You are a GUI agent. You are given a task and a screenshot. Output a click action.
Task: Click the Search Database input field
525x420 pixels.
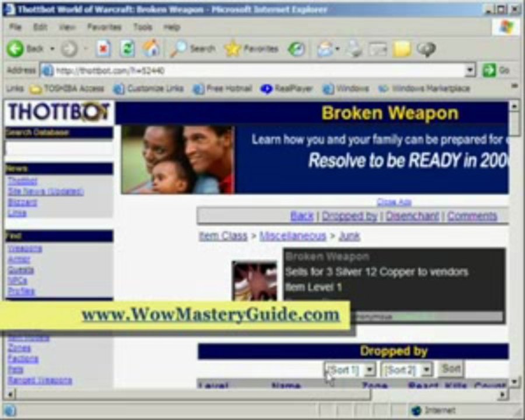59,149
